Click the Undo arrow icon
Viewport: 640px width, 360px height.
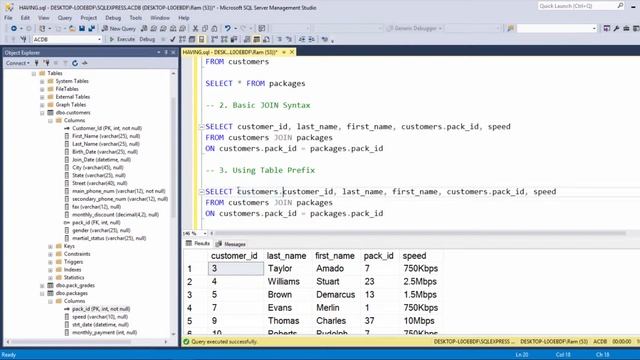[x=227, y=28]
